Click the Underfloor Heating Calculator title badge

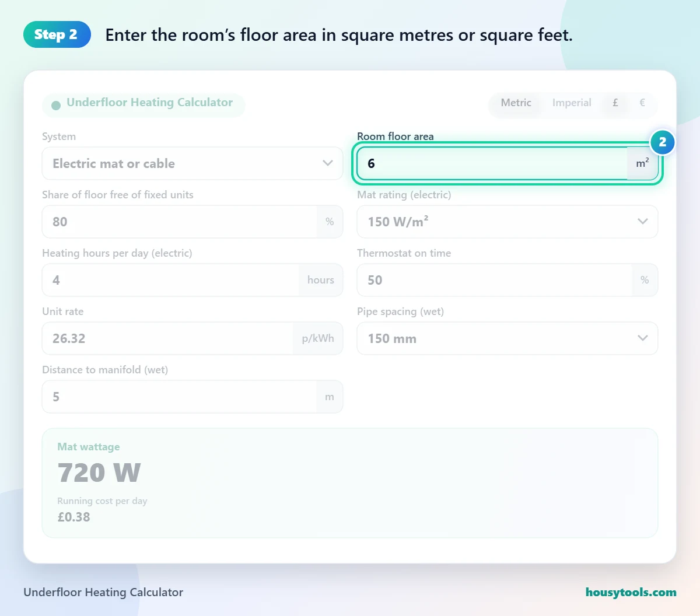(x=143, y=104)
